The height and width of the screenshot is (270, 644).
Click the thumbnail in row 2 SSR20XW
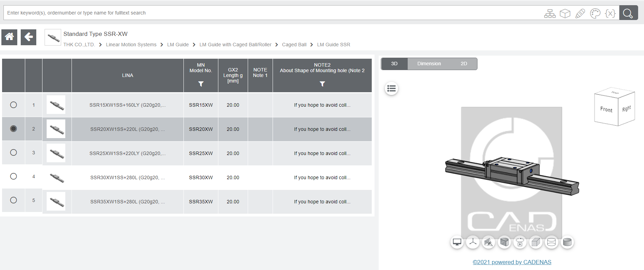point(56,129)
